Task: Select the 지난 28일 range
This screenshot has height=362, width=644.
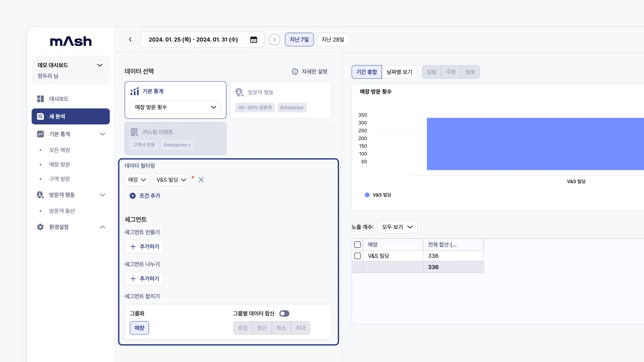Action: pyautogui.click(x=333, y=40)
